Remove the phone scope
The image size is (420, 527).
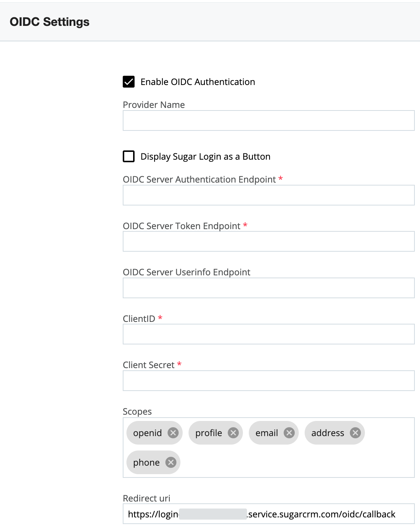171,462
